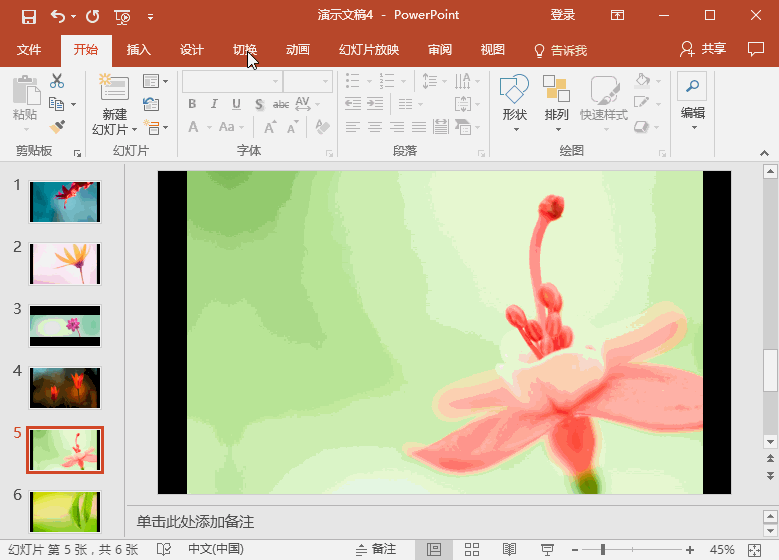Open the 幻灯片放映 tab
The width and height of the screenshot is (779, 560).
[x=369, y=50]
